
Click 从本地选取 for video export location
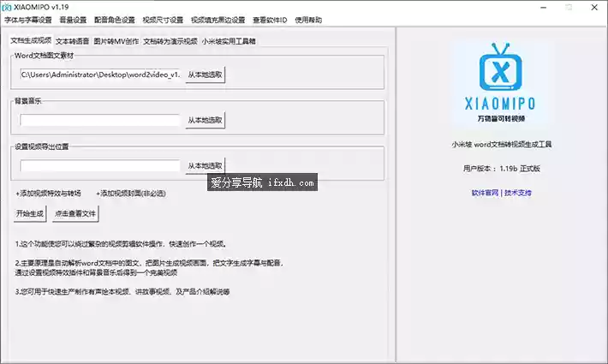point(206,166)
